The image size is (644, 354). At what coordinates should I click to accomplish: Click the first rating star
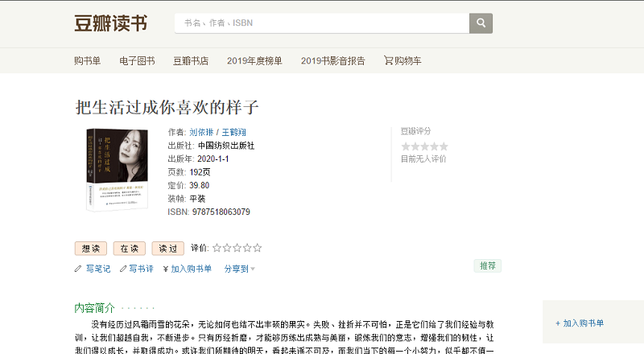pos(217,248)
